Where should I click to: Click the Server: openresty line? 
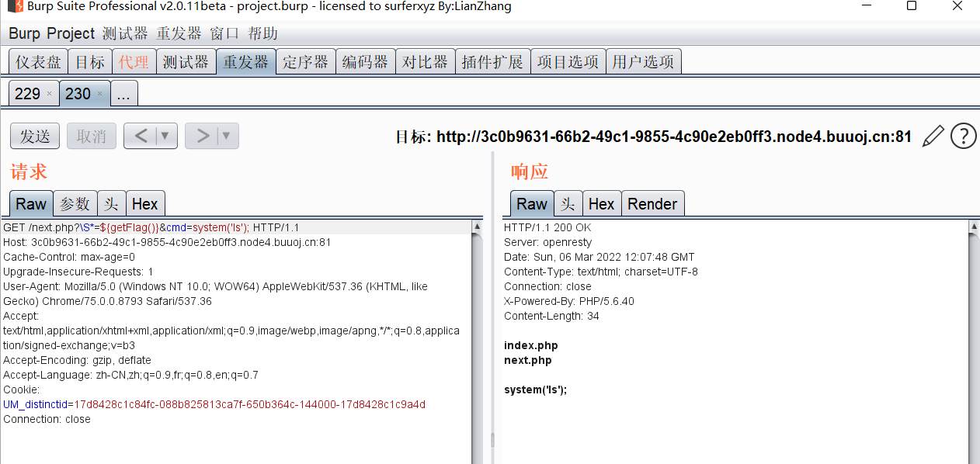547,242
